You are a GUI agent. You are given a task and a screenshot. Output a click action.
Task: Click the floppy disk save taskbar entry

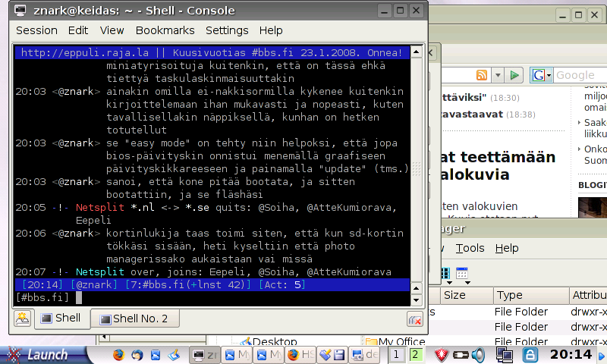point(332,355)
